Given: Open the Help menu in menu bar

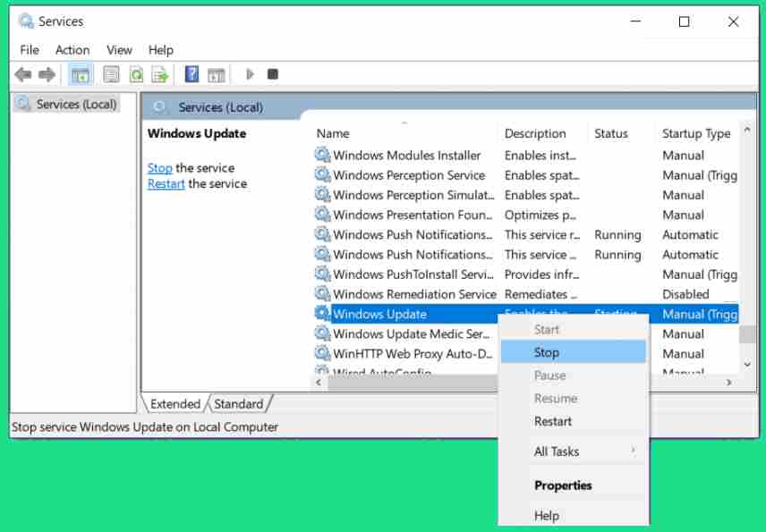Looking at the screenshot, I should [x=161, y=50].
